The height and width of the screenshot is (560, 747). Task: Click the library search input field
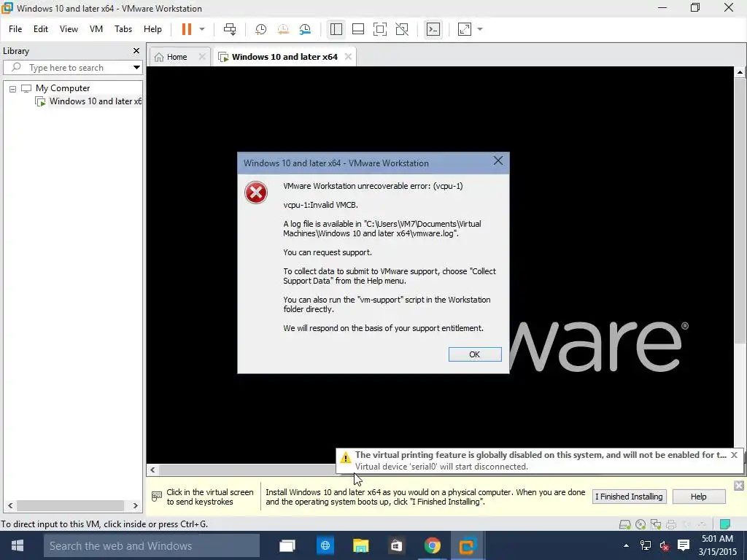click(x=71, y=68)
